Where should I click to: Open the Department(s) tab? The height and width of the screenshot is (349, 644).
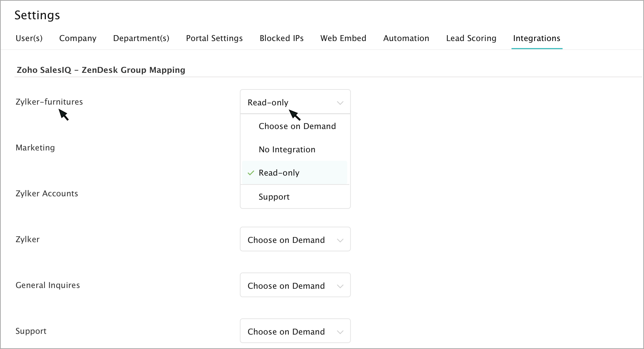coord(141,38)
